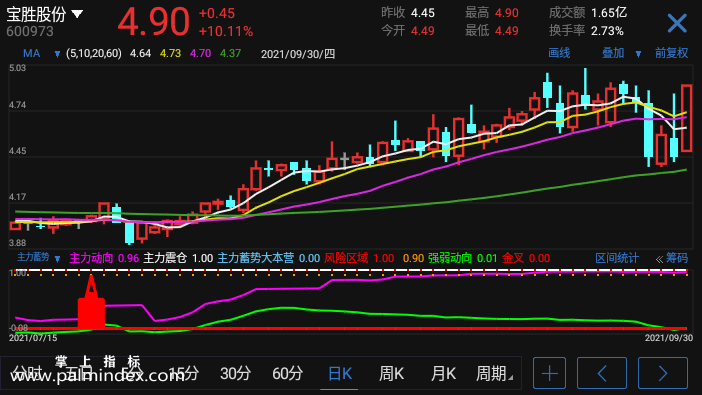Select the 画线 draw line tool
Viewport: 702px width, 395px height.
(x=559, y=53)
